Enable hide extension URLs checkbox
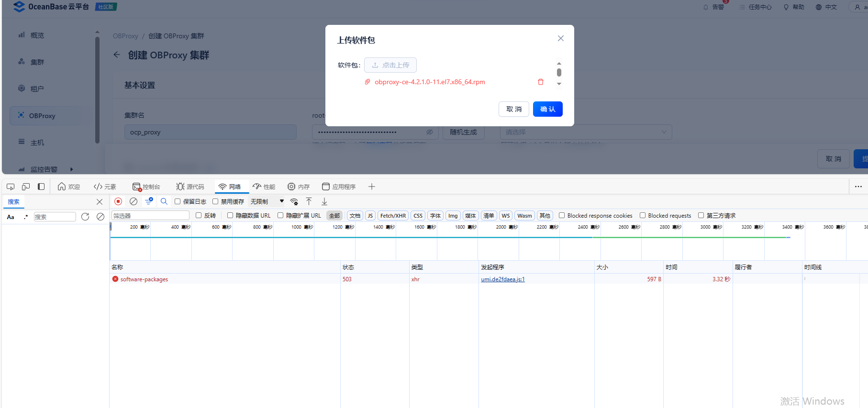This screenshot has width=868, height=408. point(280,215)
